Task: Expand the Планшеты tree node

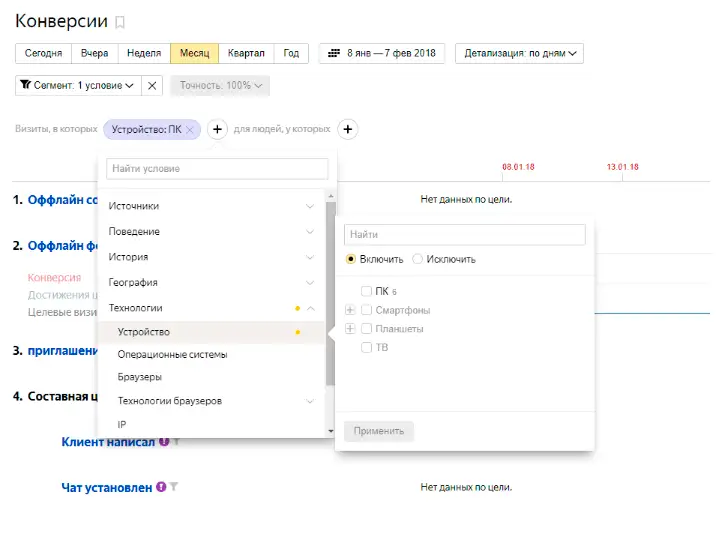Action: (350, 329)
